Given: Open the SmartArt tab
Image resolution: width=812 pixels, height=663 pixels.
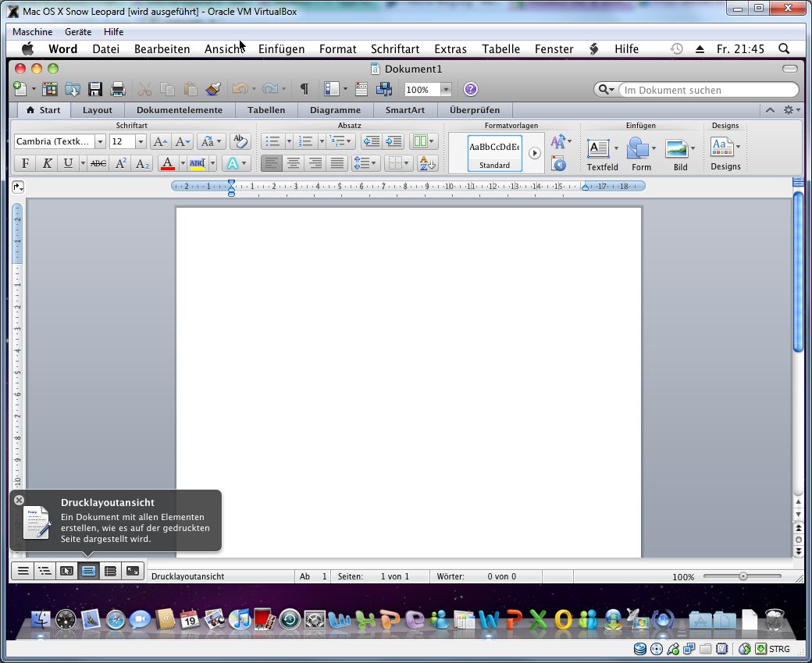Looking at the screenshot, I should click(x=405, y=110).
